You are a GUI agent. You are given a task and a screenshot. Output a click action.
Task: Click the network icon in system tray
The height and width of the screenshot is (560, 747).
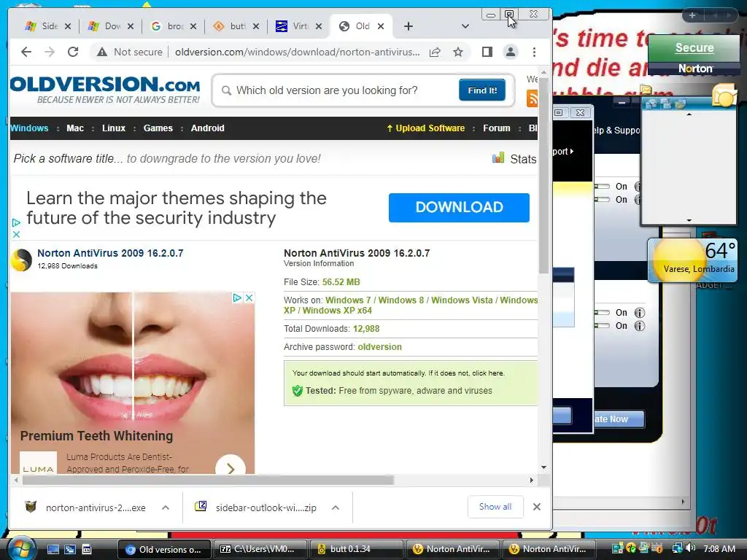pyautogui.click(x=678, y=548)
